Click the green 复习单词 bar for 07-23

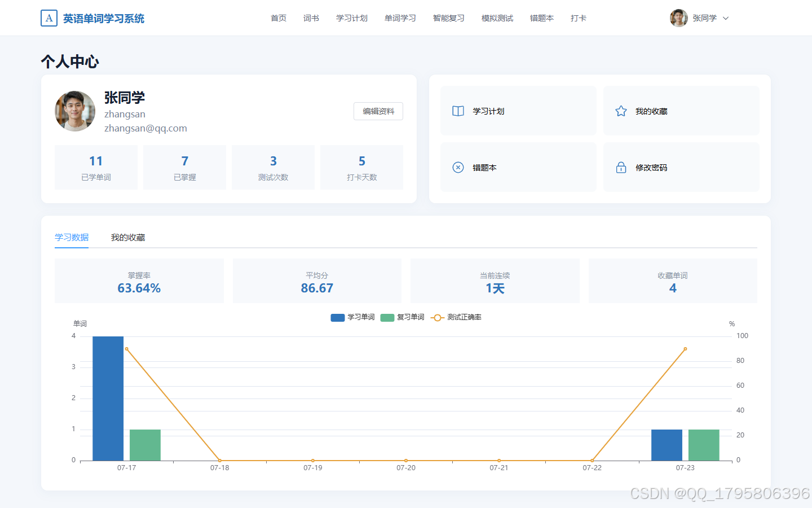pyautogui.click(x=704, y=445)
